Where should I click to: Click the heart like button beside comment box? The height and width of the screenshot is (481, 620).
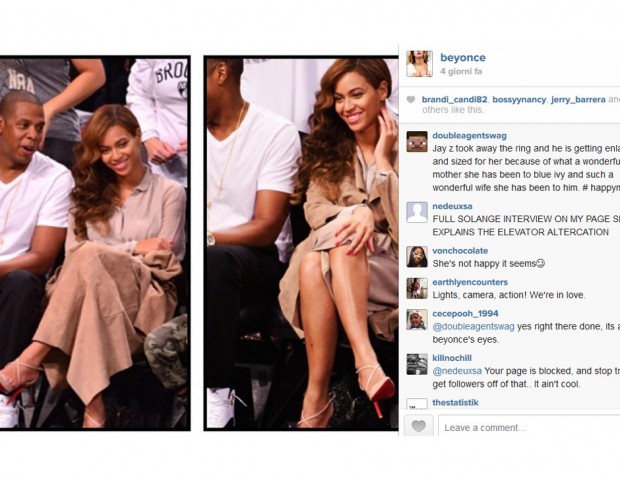419,426
